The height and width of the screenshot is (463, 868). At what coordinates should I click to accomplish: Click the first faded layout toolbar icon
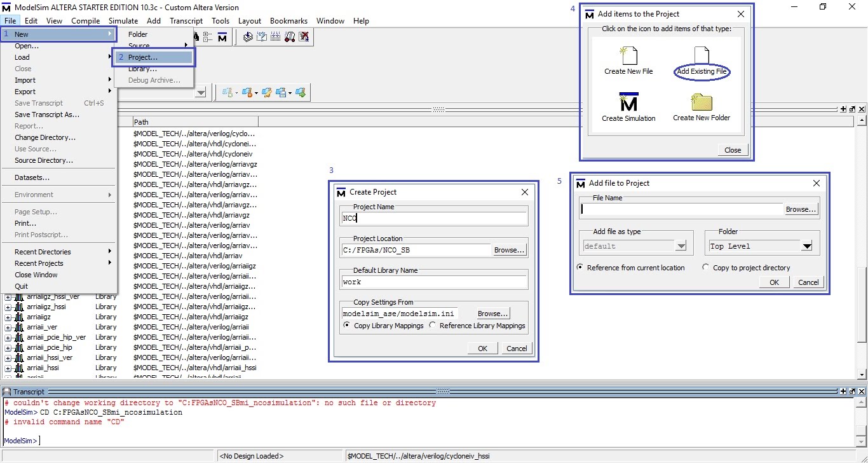[x=227, y=93]
